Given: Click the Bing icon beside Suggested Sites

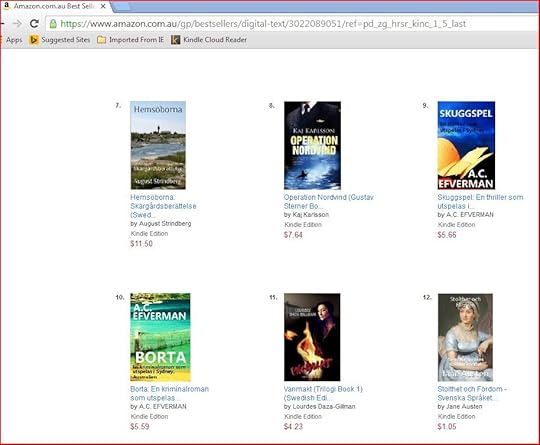Looking at the screenshot, I should (34, 40).
